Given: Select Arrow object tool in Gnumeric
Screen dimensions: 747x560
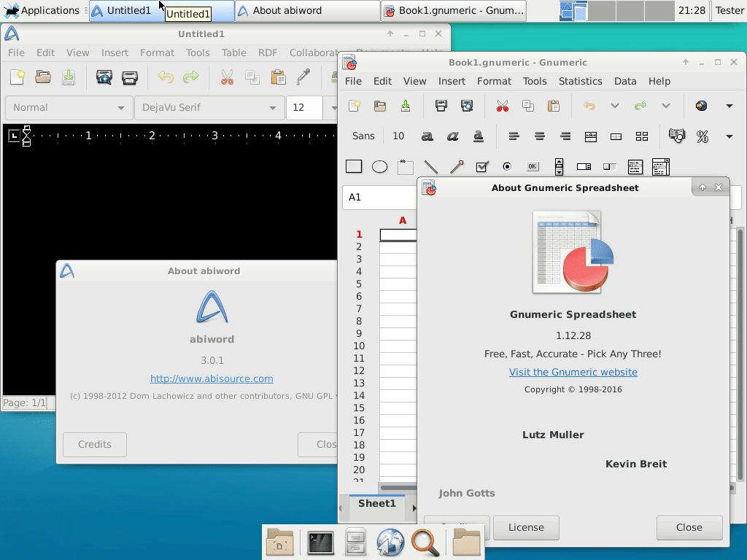Looking at the screenshot, I should tap(457, 167).
